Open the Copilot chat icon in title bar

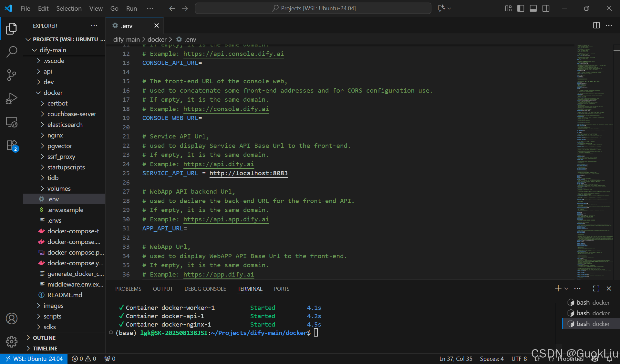pyautogui.click(x=441, y=8)
